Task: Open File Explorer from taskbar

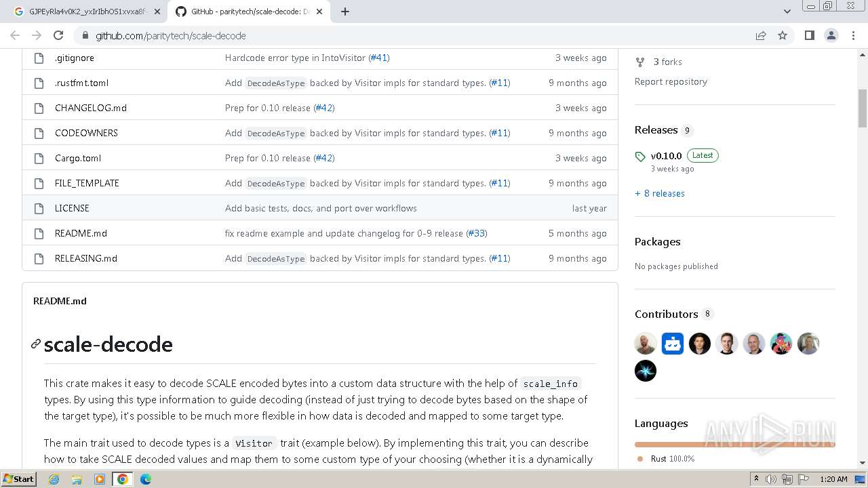Action: click(x=77, y=479)
